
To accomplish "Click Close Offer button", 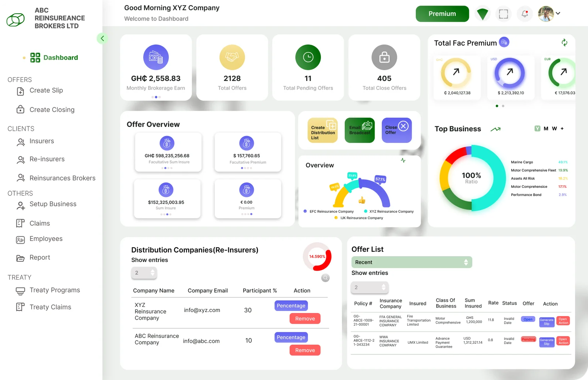I will 397,130.
